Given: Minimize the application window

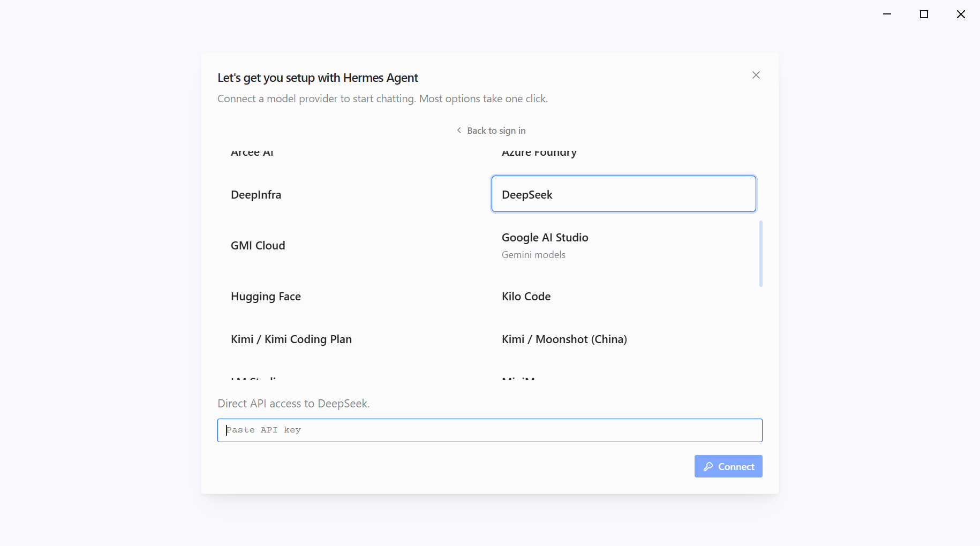Looking at the screenshot, I should pos(887,14).
